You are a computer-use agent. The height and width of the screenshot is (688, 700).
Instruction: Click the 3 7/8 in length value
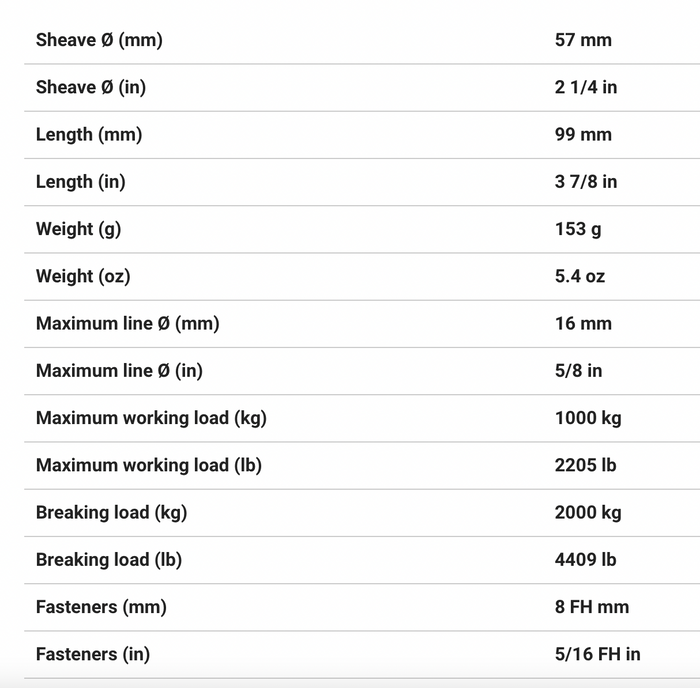pos(586,182)
